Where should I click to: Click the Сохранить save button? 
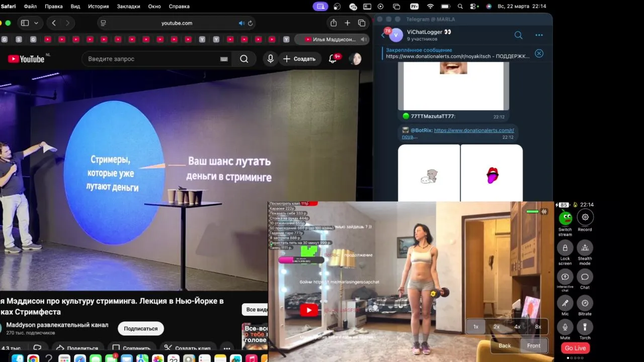(x=131, y=348)
